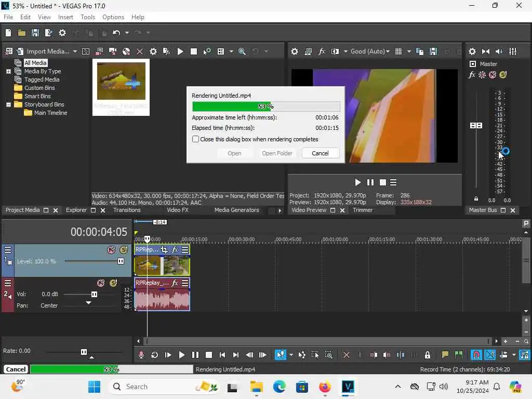Open the audio event FX icon

coord(175,283)
